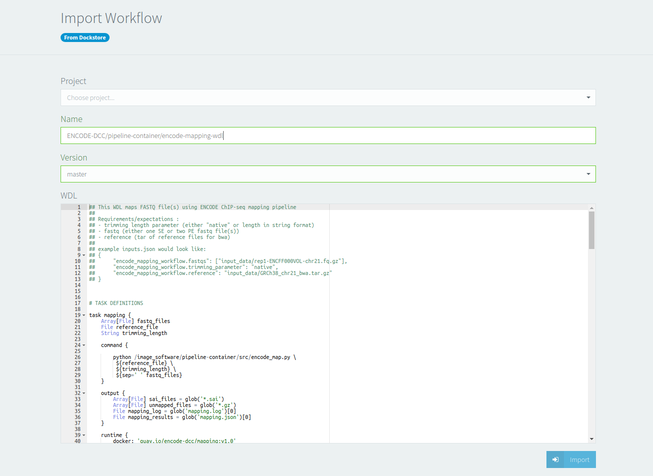The height and width of the screenshot is (476, 653).
Task: Click the docker quay.io image line
Action: pos(174,441)
